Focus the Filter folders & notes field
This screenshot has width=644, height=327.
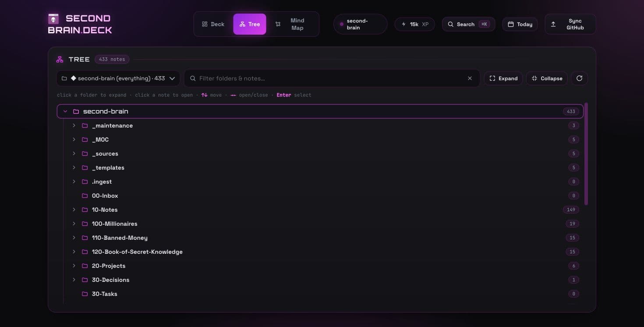coord(332,78)
